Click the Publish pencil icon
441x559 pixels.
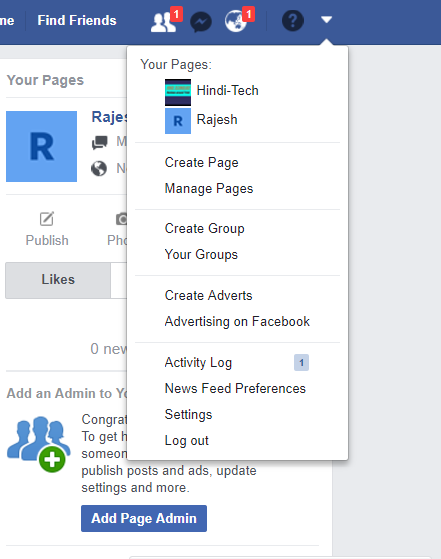[47, 219]
